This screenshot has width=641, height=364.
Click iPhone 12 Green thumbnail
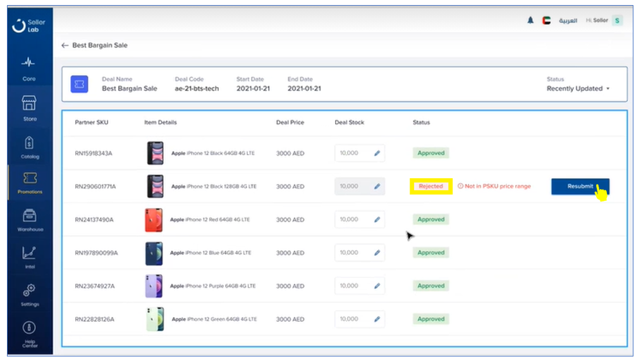tap(156, 319)
